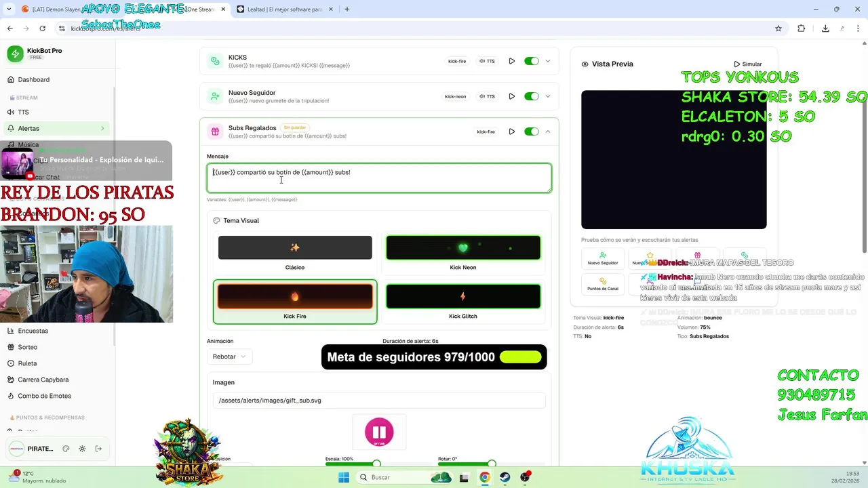Screen dimensions: 868x488
Task: Click the logout icon in the sidebar footer
Action: (98, 449)
